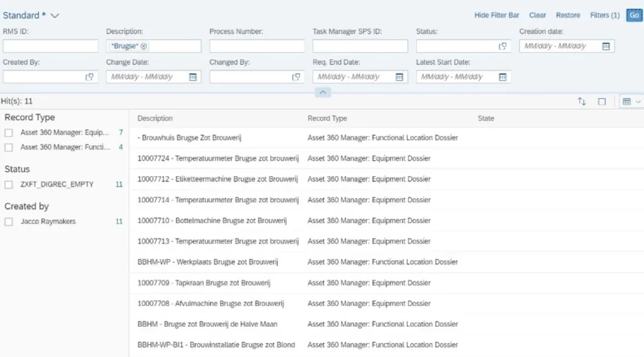Focus the Process Number field
The image size is (644, 357).
coord(257,46)
